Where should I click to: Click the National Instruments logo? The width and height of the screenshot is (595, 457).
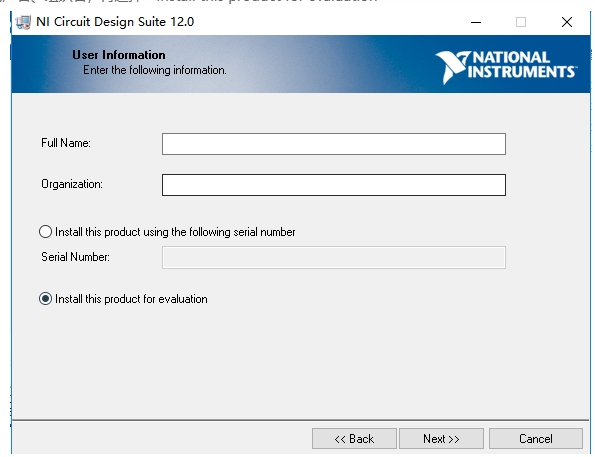pos(506,67)
